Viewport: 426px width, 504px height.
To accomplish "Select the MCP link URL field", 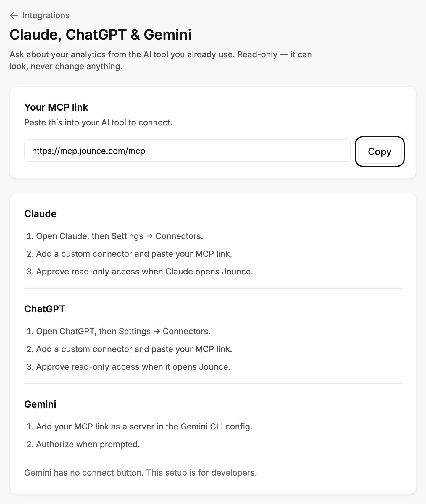I will point(187,151).
